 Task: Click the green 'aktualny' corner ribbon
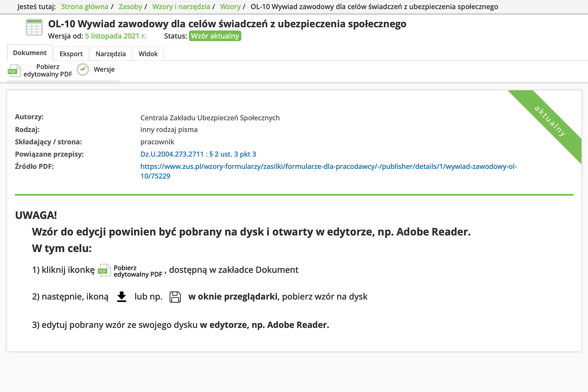(x=550, y=121)
